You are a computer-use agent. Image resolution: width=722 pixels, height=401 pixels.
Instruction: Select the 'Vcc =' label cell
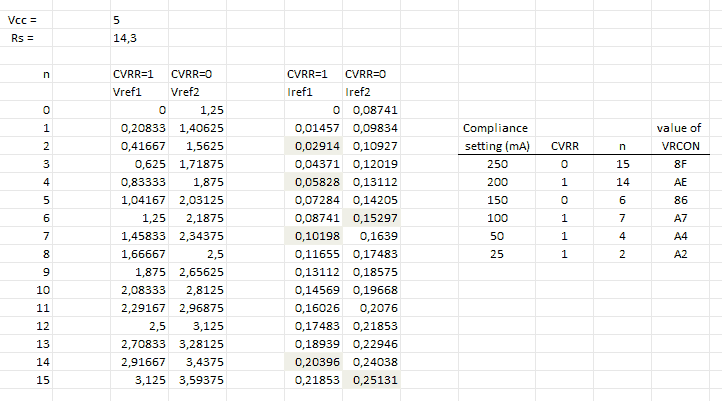(x=22, y=19)
